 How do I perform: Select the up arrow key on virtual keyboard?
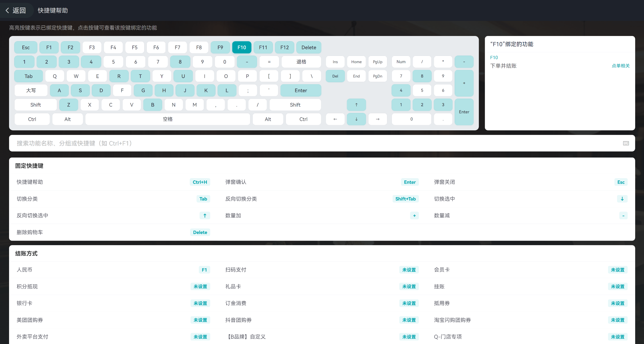356,105
